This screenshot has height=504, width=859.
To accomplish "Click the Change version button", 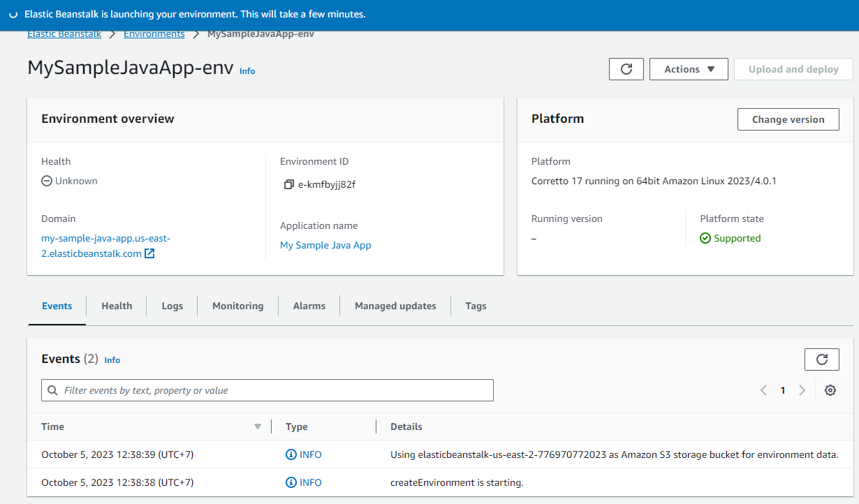I will 788,119.
